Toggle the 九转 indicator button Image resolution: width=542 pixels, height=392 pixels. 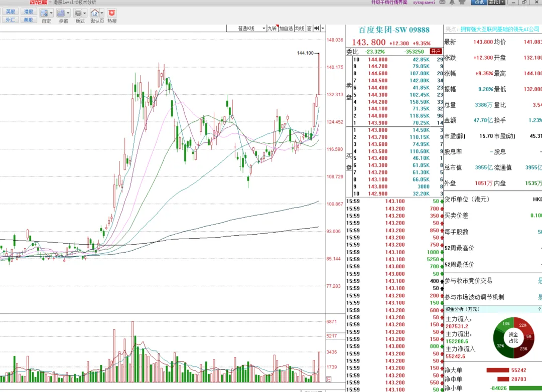[272, 29]
